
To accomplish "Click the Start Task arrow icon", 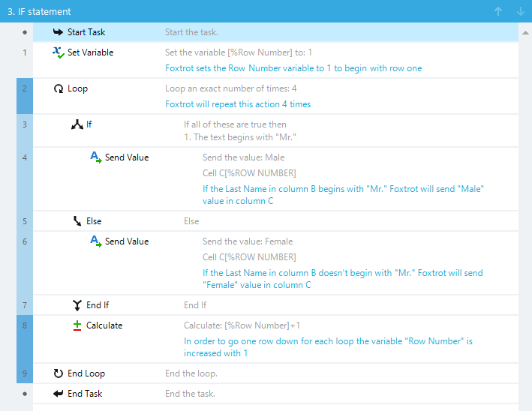I will click(58, 32).
